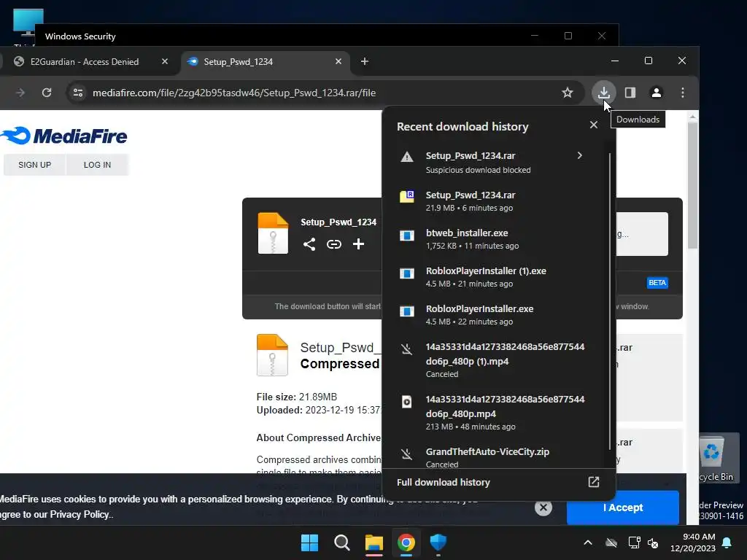Accept MediaFire cookies with I Accept
Screen dimensions: 747x560
click(623, 507)
